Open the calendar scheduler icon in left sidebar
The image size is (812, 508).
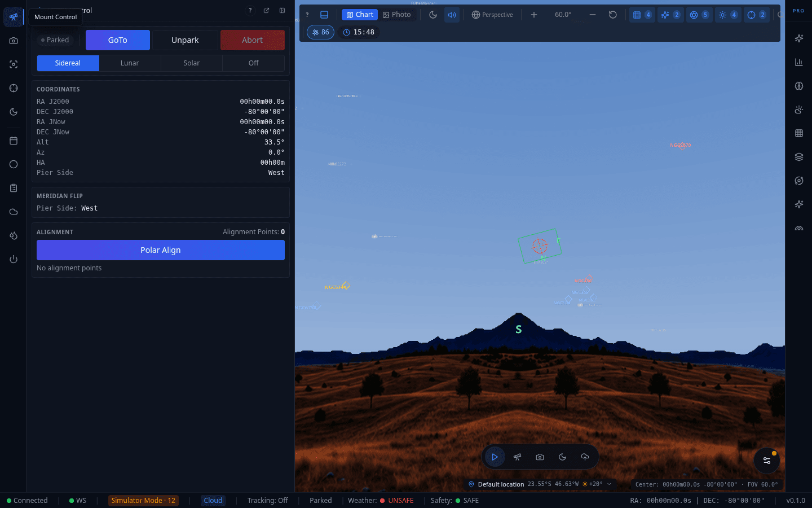(14, 141)
